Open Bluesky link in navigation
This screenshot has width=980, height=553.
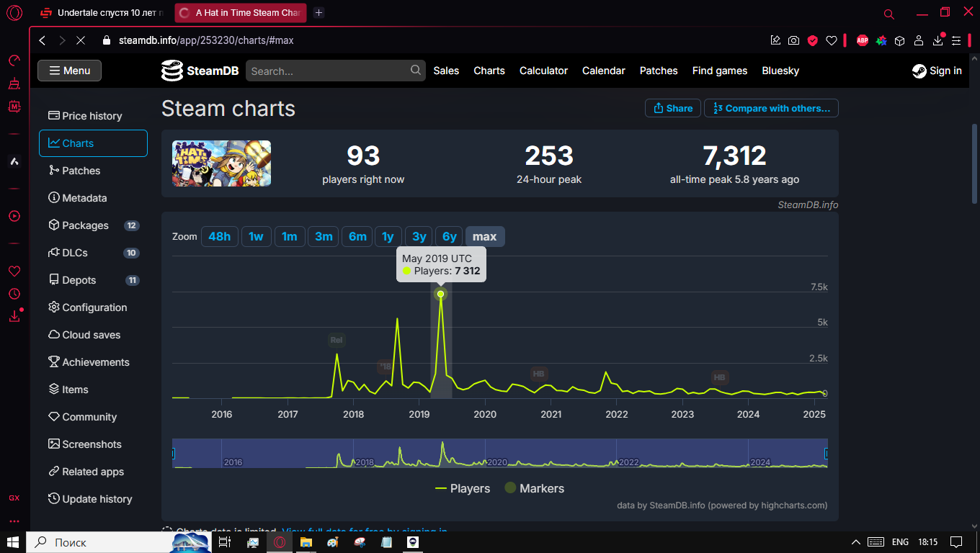(x=780, y=71)
